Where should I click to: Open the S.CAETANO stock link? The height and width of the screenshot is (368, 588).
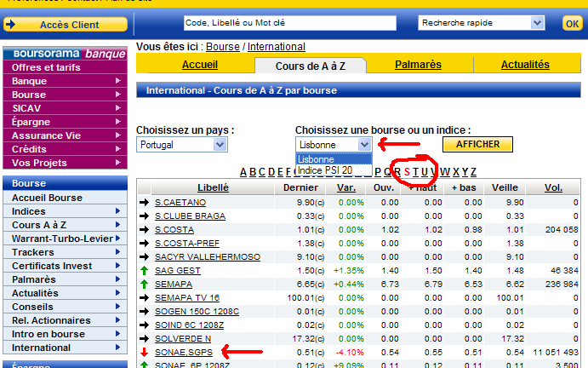180,203
